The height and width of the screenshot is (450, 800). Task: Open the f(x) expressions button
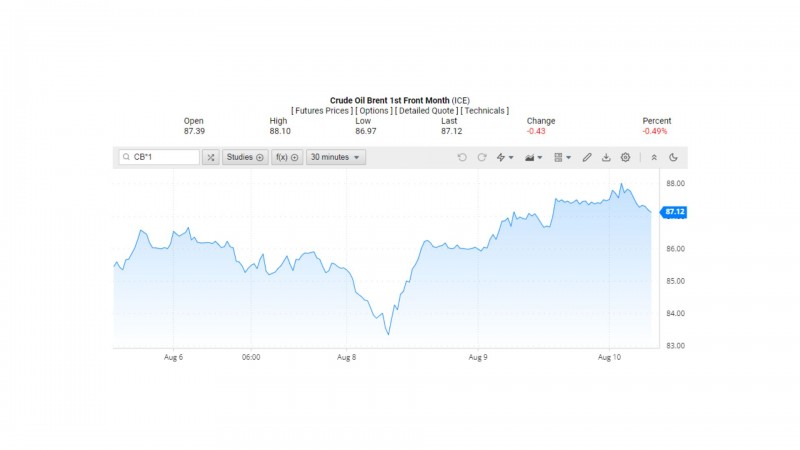point(288,157)
